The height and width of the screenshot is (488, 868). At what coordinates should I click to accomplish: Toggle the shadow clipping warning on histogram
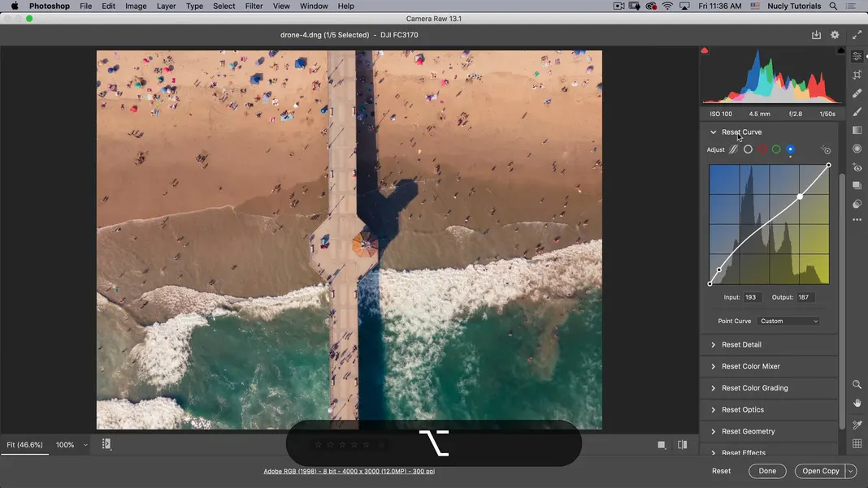704,50
